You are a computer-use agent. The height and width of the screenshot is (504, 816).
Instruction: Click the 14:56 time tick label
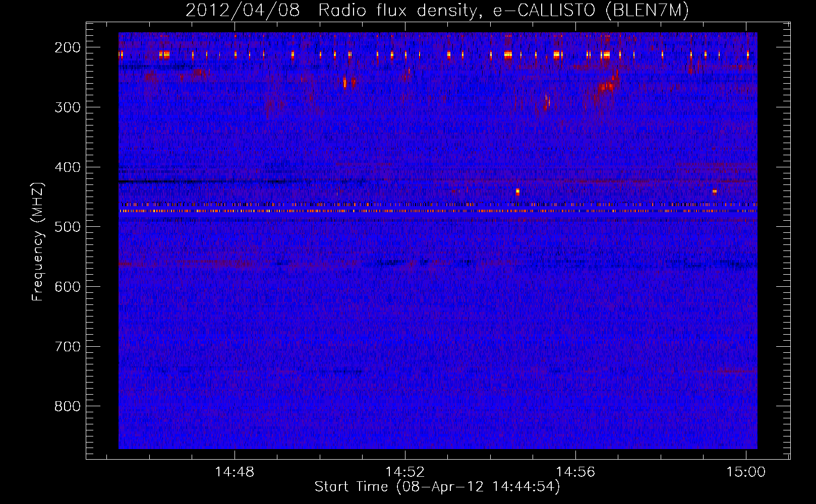coord(575,472)
